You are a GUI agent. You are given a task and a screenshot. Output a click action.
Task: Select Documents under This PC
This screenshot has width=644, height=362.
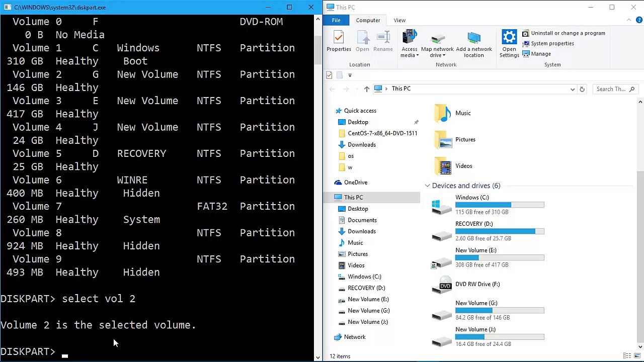[x=362, y=220]
